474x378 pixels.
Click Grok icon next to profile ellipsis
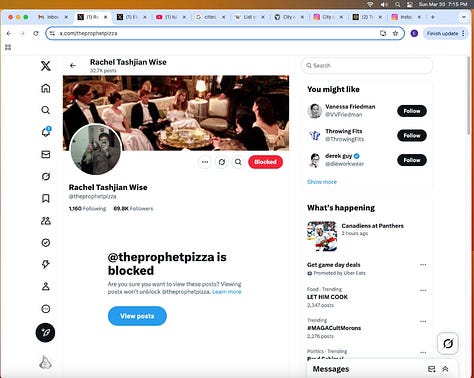point(222,162)
